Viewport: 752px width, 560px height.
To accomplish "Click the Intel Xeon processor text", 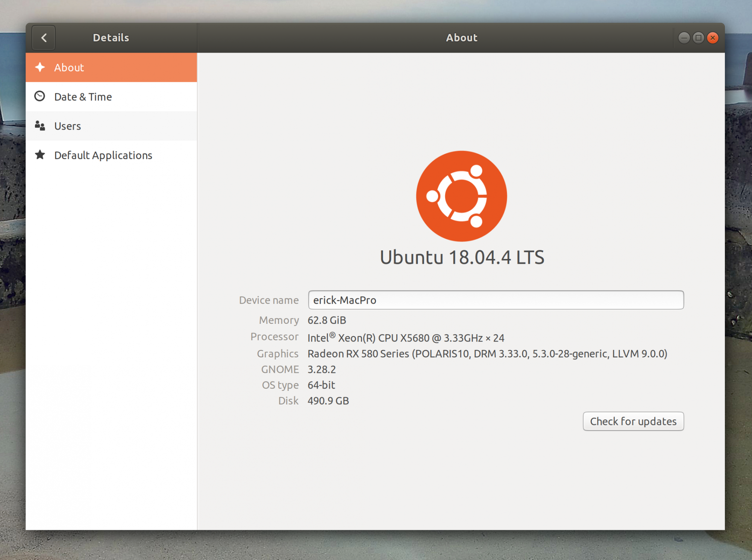I will click(x=406, y=338).
